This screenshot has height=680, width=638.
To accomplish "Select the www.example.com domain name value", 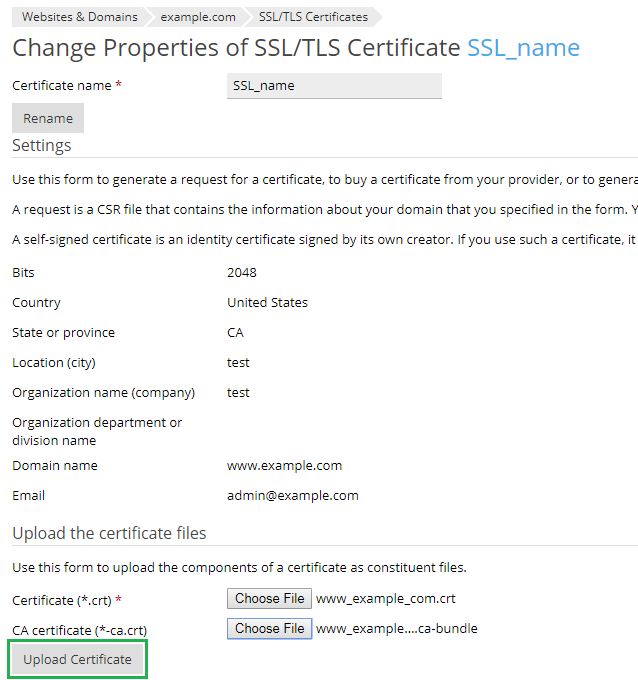I will 284,466.
